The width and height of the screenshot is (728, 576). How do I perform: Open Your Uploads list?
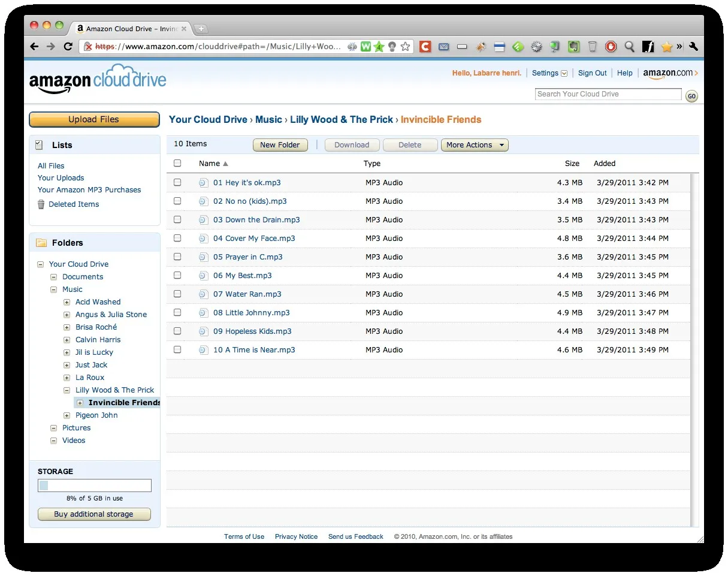point(61,178)
